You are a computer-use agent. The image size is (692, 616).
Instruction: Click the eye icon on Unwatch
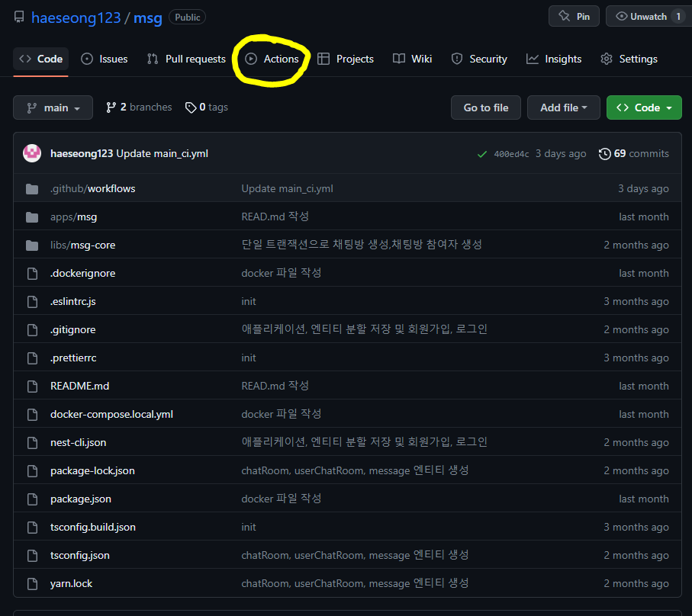click(x=621, y=16)
